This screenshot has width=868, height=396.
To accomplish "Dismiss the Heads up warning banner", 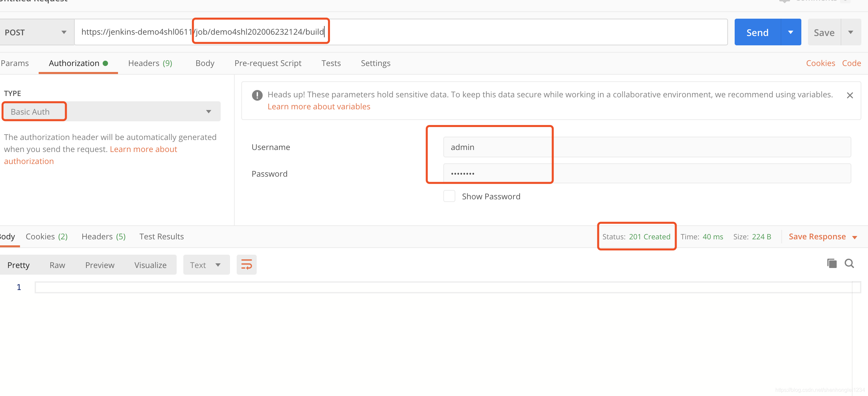I will (x=850, y=95).
